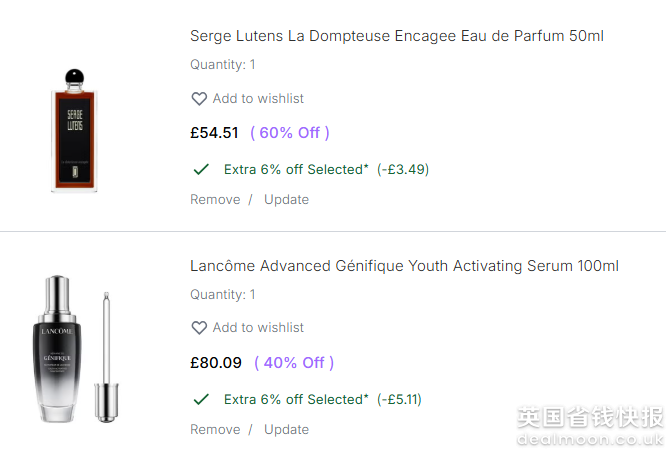Screen dimensions: 666x456
Task: Open Lancôme Advanced Génifique serum product title
Action: (404, 266)
